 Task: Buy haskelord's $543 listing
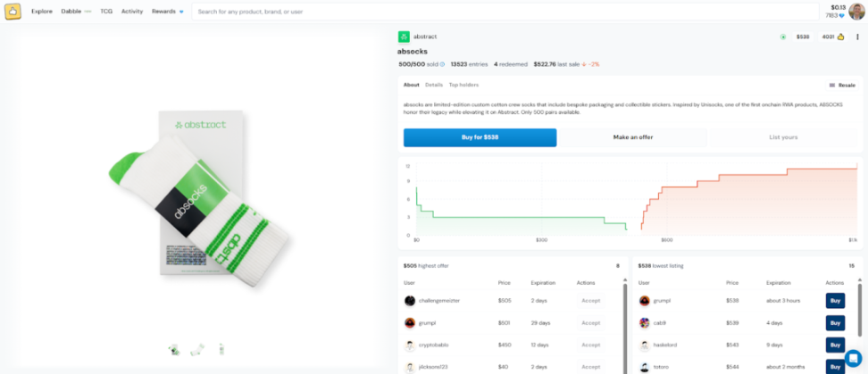pyautogui.click(x=835, y=345)
